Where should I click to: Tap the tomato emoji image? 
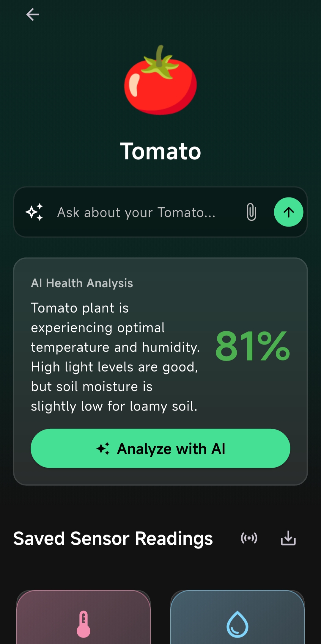[160, 81]
